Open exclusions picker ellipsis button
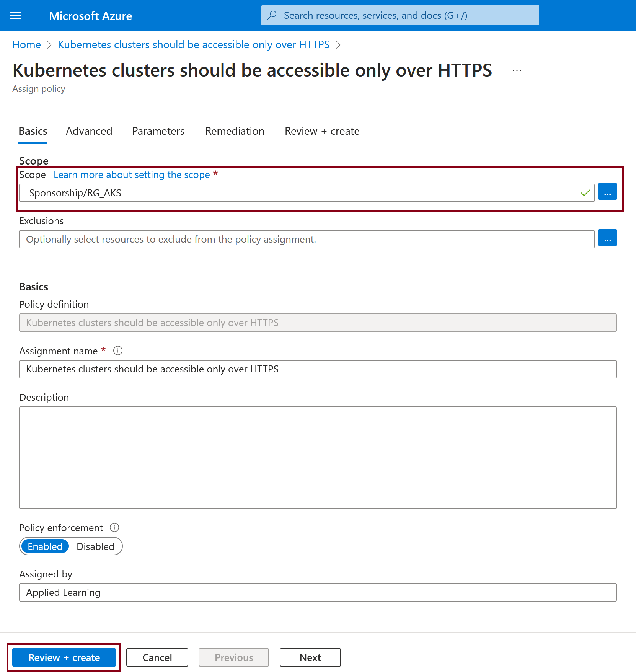Screen dimensions: 636x672 pos(607,238)
